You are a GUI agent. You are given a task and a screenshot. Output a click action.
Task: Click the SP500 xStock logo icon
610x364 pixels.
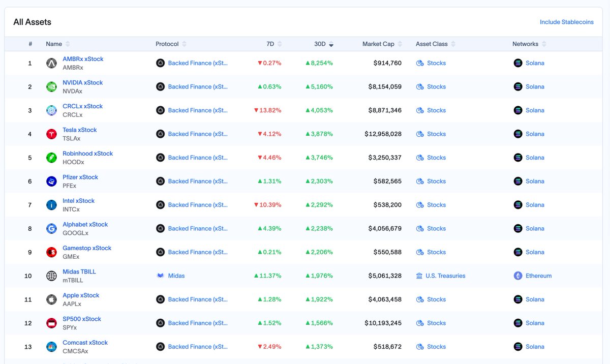pyautogui.click(x=51, y=323)
